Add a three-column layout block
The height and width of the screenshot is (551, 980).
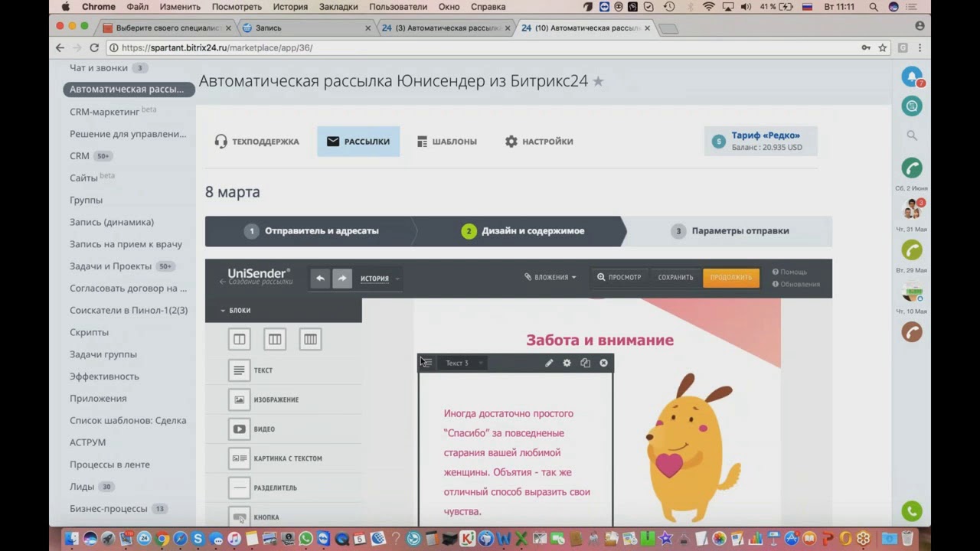point(275,339)
